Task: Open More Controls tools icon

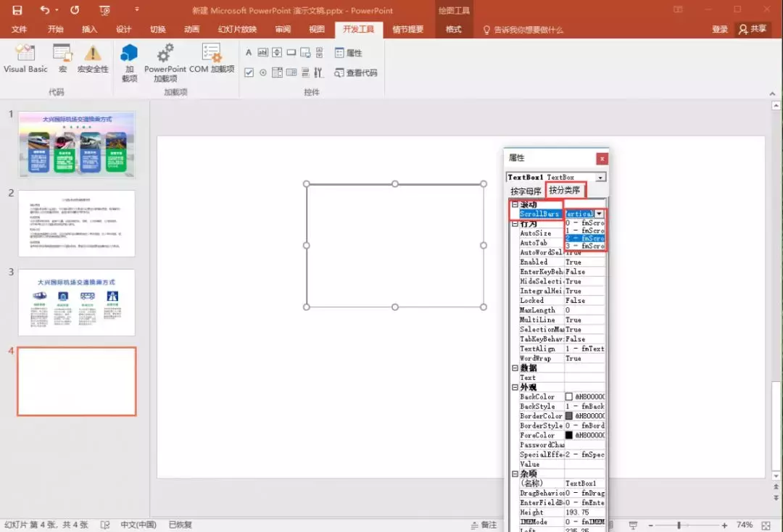Action: click(318, 72)
